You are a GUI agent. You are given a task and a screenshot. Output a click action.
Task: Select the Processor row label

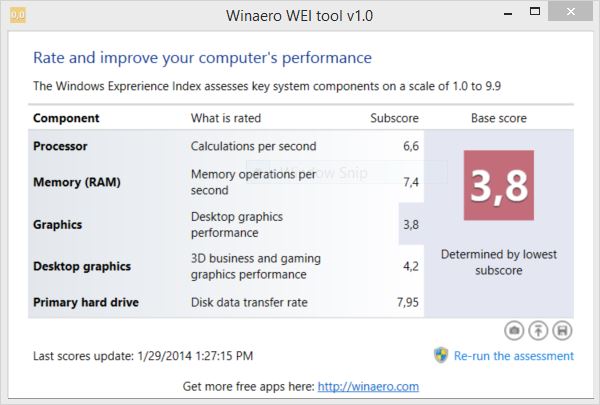pyautogui.click(x=60, y=146)
